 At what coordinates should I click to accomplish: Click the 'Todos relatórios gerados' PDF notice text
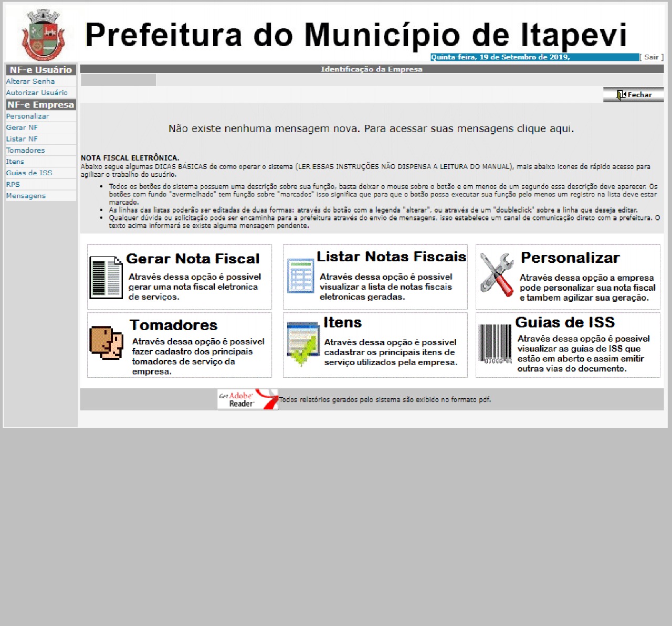[x=385, y=400]
